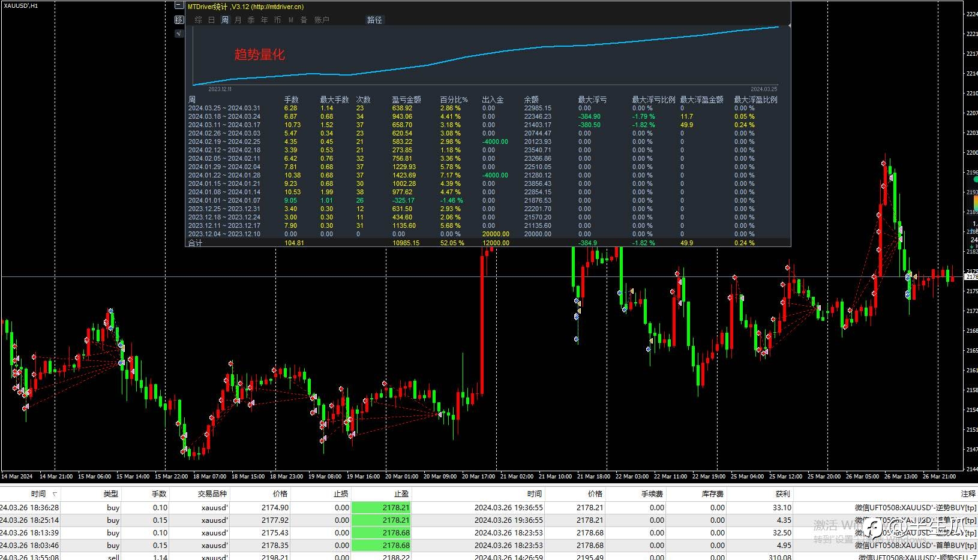Select buy trade opened at 18:13:39
The image size is (978, 560).
pos(489,532)
